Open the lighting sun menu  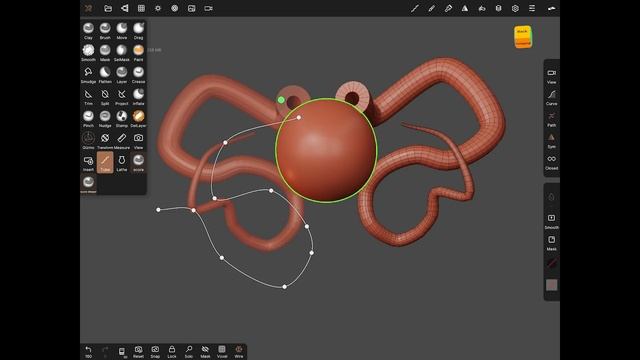pos(158,8)
